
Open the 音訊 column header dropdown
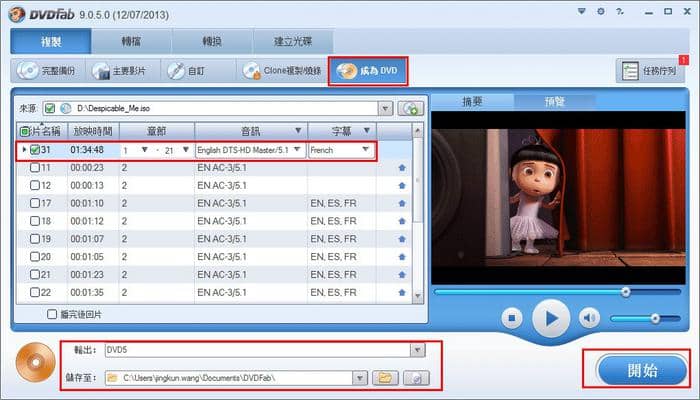click(x=298, y=130)
